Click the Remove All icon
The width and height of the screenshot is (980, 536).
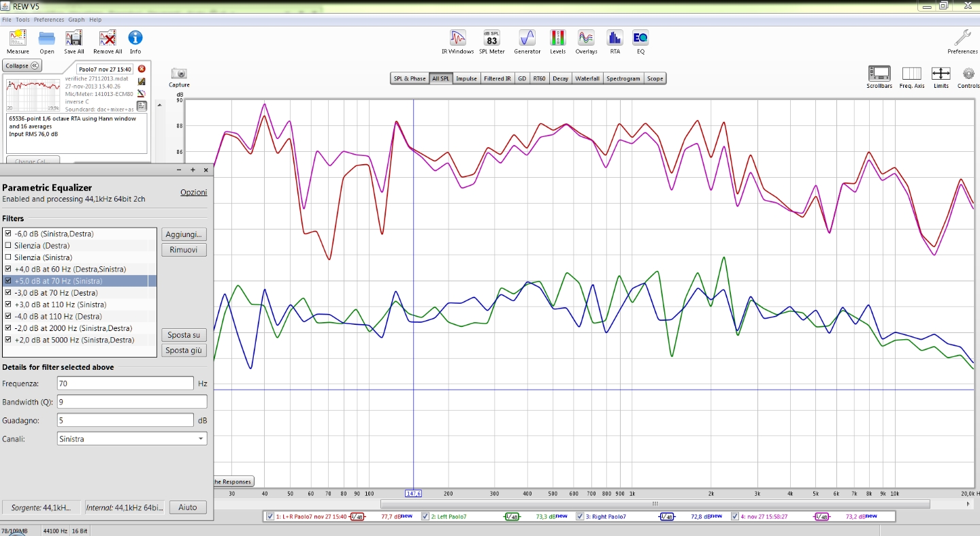coord(108,37)
